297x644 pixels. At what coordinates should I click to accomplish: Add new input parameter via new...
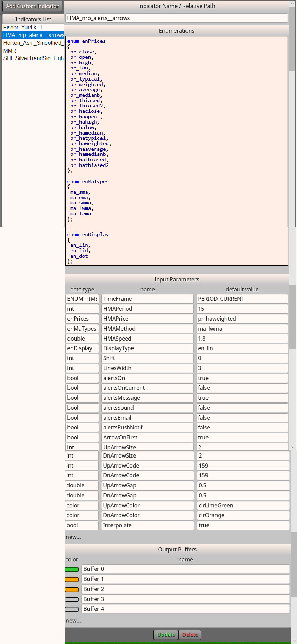tap(73, 537)
